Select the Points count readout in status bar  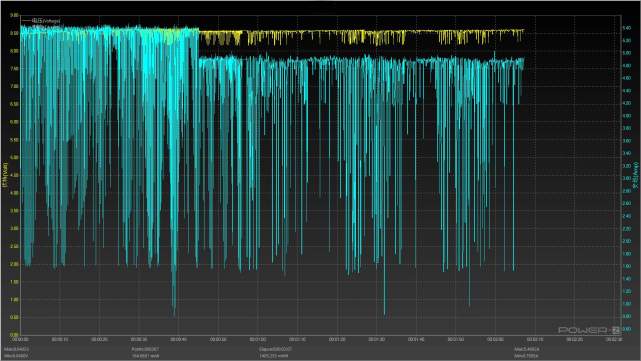[x=146, y=353]
